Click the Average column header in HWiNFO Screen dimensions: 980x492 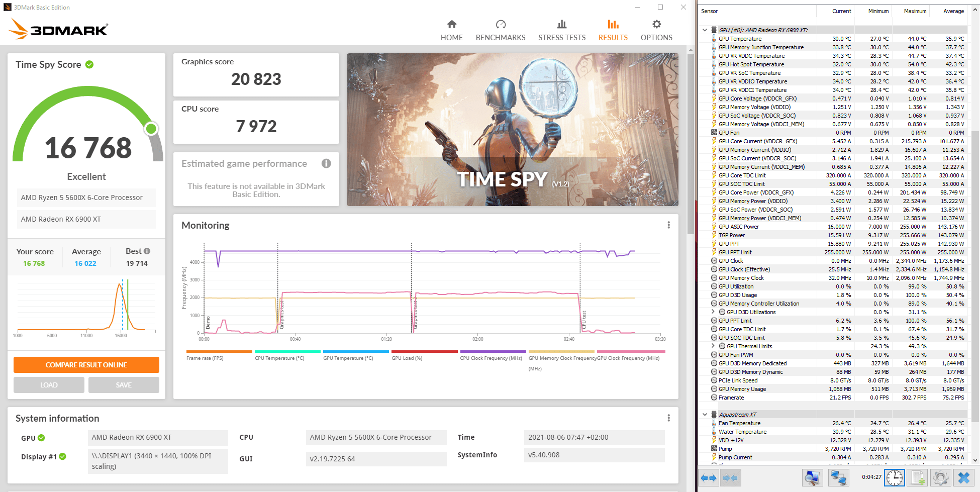pyautogui.click(x=948, y=11)
